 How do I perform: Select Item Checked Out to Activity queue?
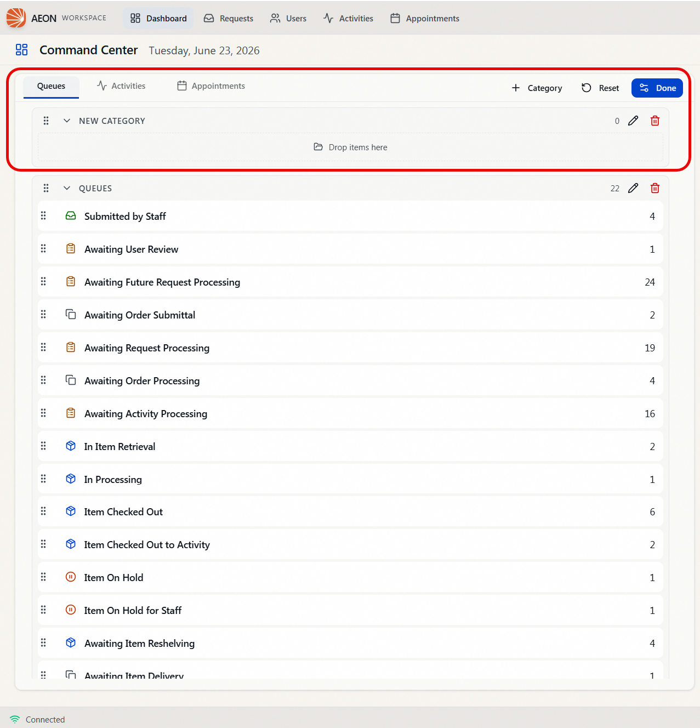coord(350,544)
